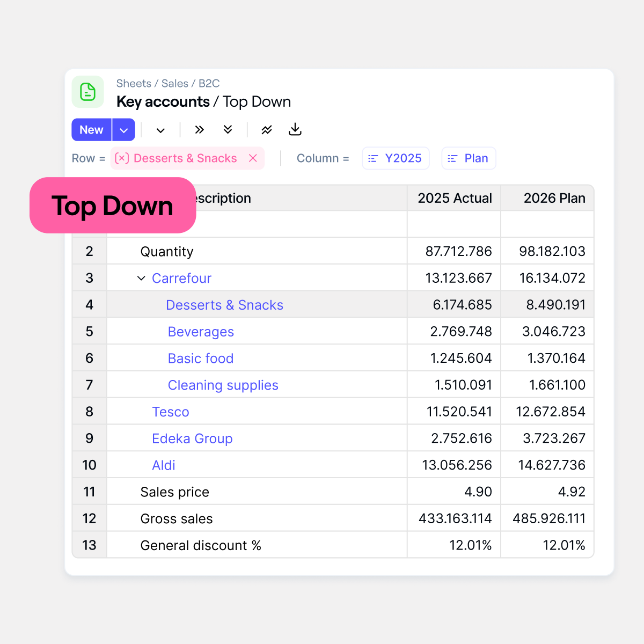Screen dimensions: 644x644
Task: Open the New button's dropdown arrow
Action: (x=123, y=129)
